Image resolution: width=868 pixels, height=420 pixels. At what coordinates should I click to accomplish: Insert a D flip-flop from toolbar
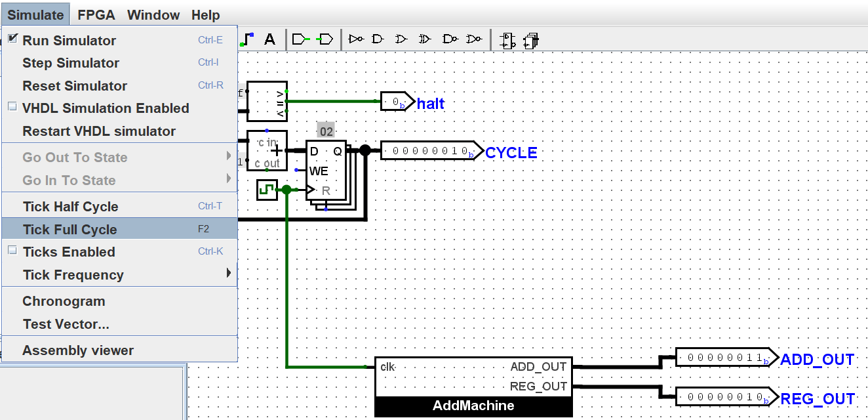[x=507, y=40]
